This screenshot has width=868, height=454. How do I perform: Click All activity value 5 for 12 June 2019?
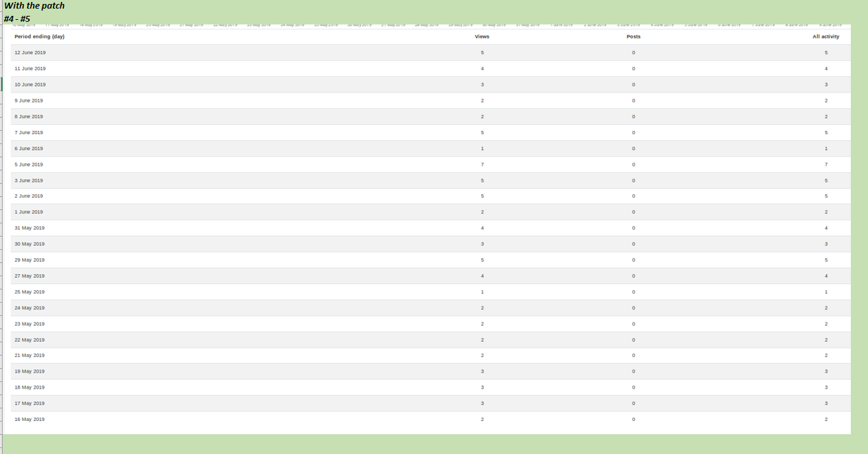pos(826,52)
